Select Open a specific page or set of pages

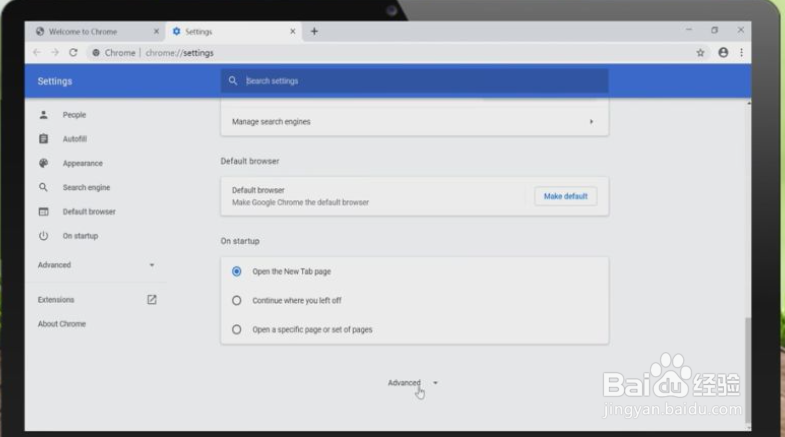tap(236, 329)
